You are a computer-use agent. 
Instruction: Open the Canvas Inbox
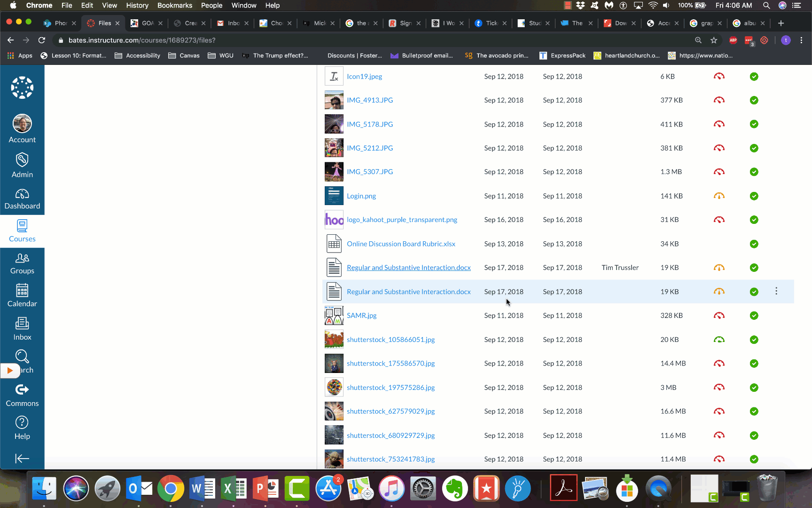point(22,329)
